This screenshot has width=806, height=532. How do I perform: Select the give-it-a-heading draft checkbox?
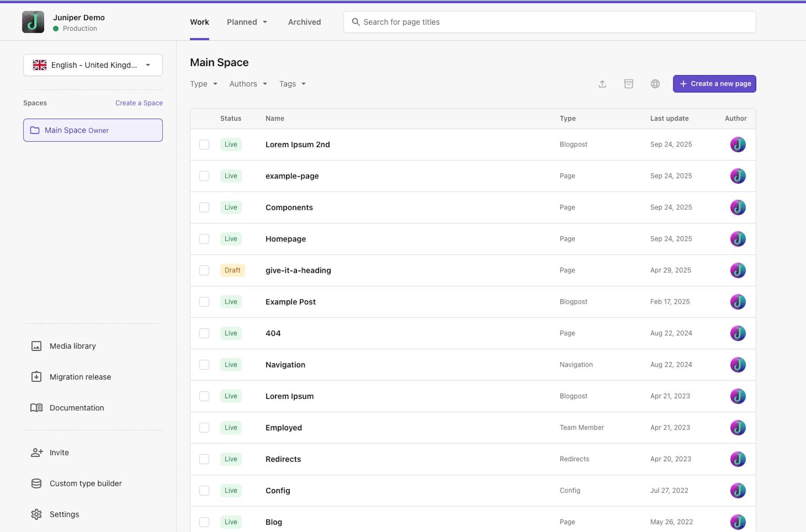pos(204,271)
